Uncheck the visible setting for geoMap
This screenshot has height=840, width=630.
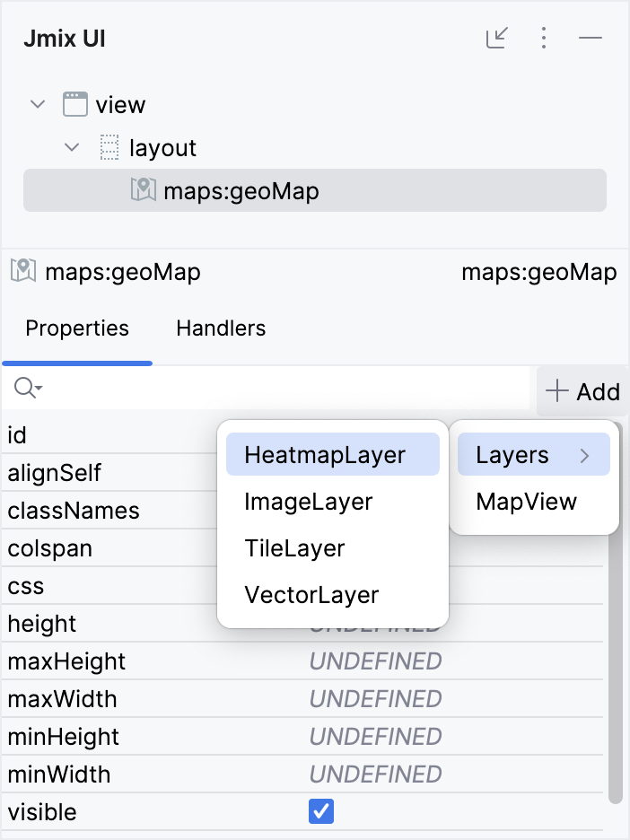[x=321, y=811]
